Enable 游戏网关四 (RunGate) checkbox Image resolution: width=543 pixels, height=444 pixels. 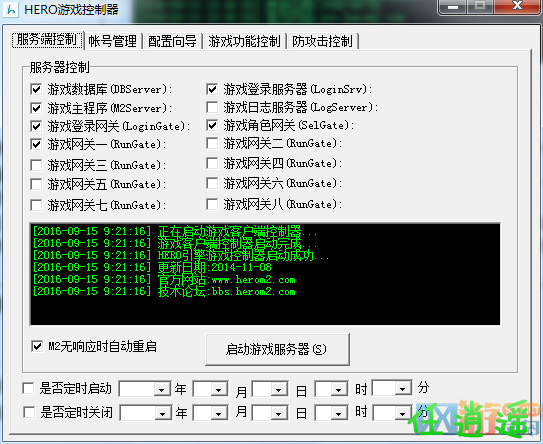point(212,163)
